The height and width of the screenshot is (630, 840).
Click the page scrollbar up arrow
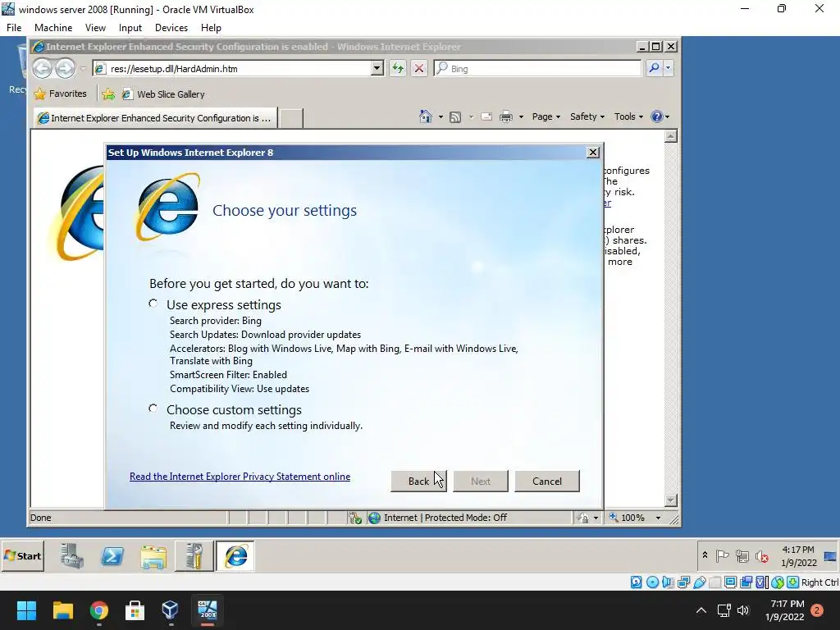click(x=671, y=136)
